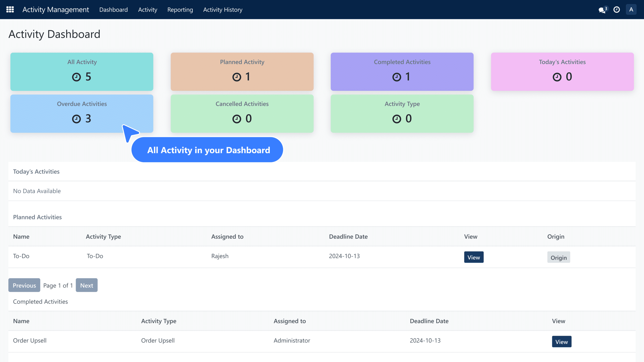The height and width of the screenshot is (362, 644).
Task: Open the Activity menu in navigation bar
Action: [147, 9]
